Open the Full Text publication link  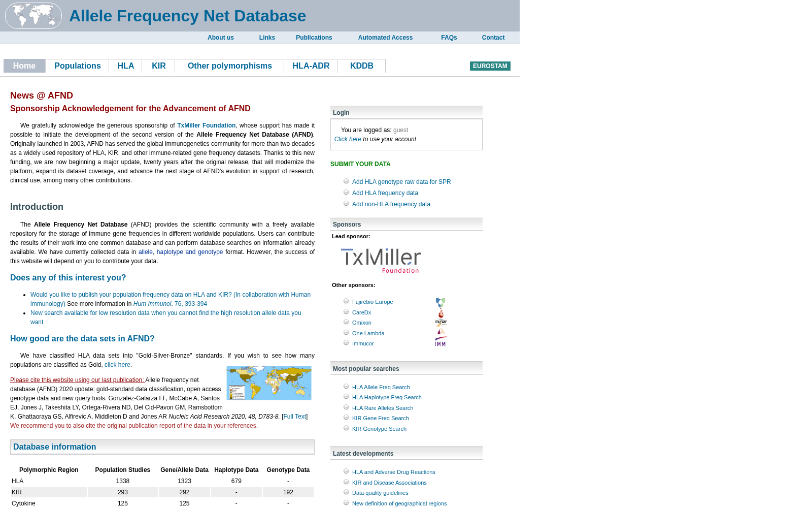pyautogui.click(x=295, y=417)
